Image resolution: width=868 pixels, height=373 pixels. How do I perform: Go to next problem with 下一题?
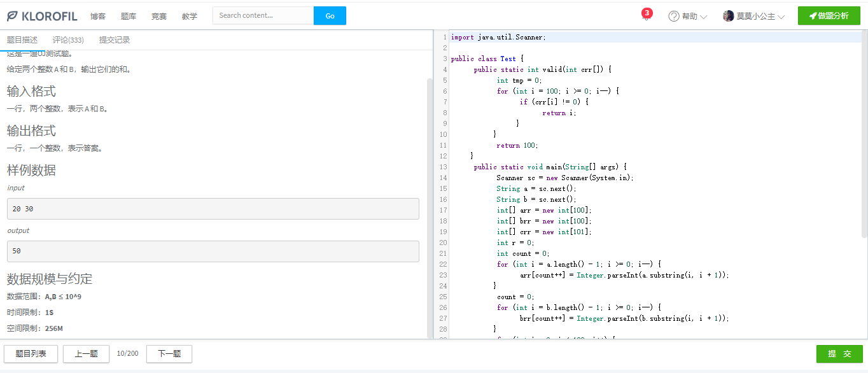pyautogui.click(x=169, y=354)
